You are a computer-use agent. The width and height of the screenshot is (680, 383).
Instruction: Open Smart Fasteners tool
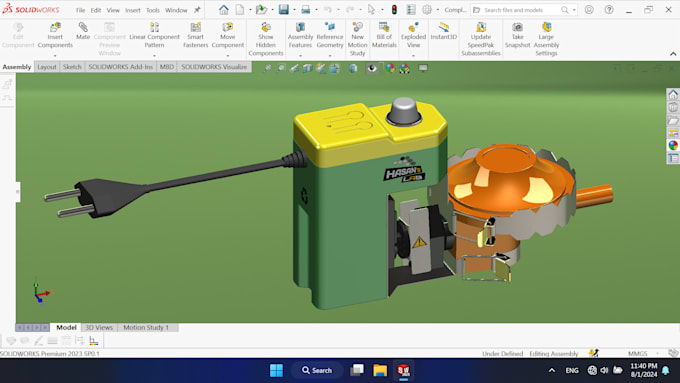(x=196, y=36)
